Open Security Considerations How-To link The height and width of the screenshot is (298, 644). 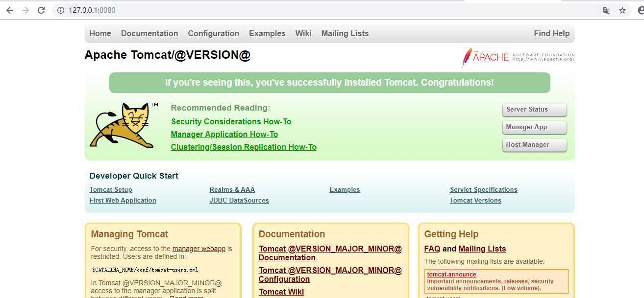231,121
